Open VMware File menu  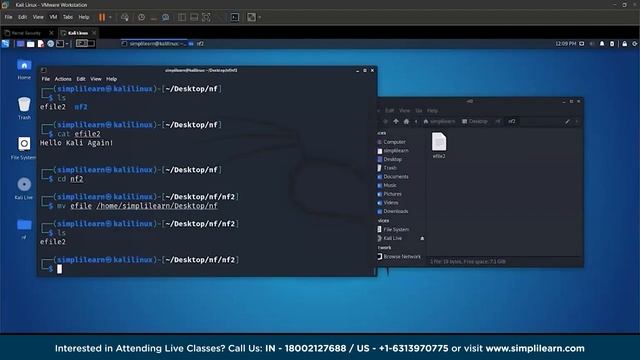click(x=8, y=17)
